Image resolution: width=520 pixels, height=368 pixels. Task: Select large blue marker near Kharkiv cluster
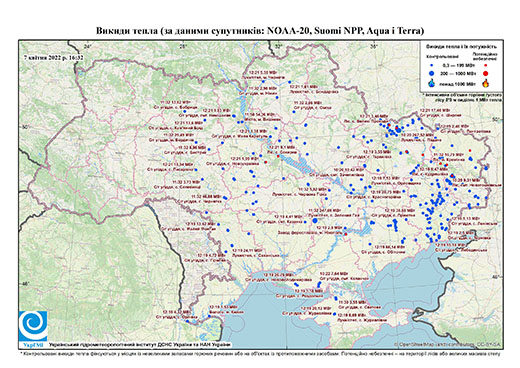click(398, 130)
